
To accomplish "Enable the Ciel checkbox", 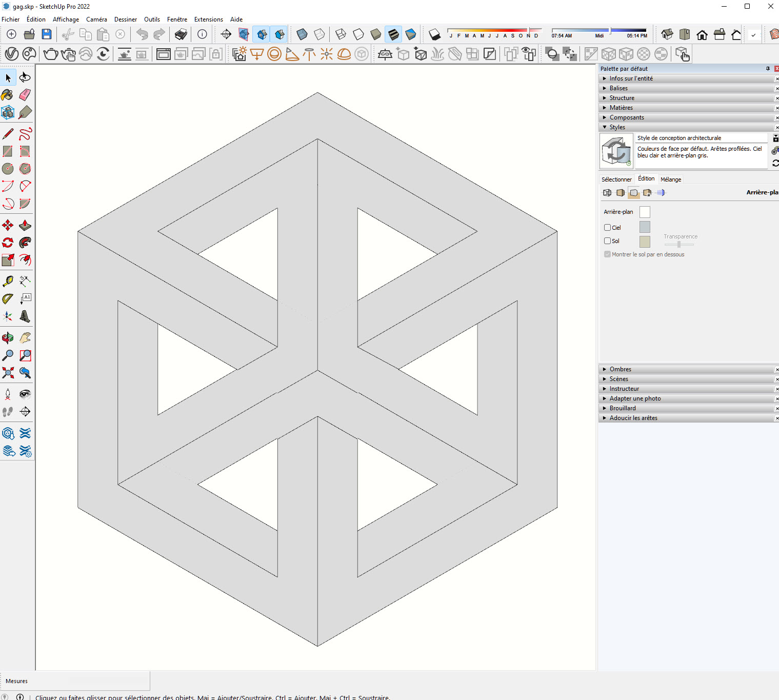I will click(x=608, y=228).
